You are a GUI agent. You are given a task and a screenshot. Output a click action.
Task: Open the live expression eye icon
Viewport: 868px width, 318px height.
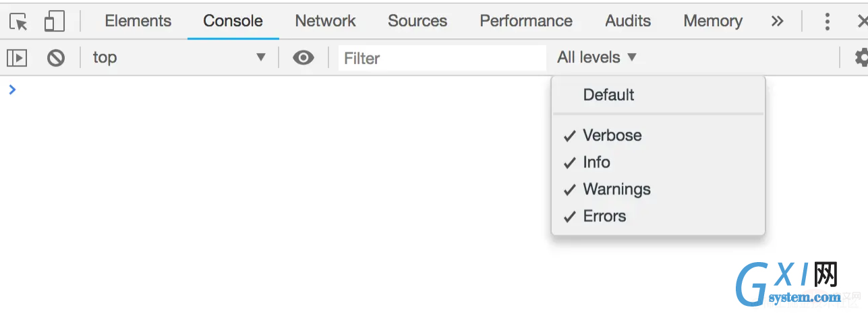(x=303, y=58)
